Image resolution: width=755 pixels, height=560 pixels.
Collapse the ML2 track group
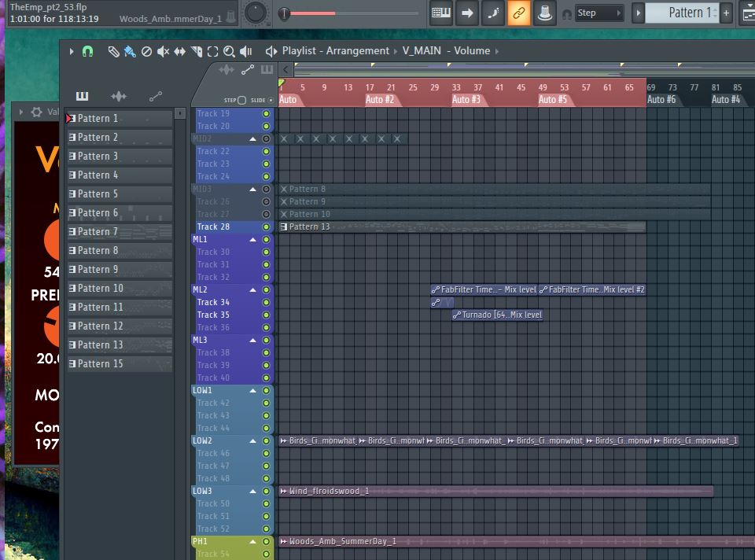[x=252, y=290]
